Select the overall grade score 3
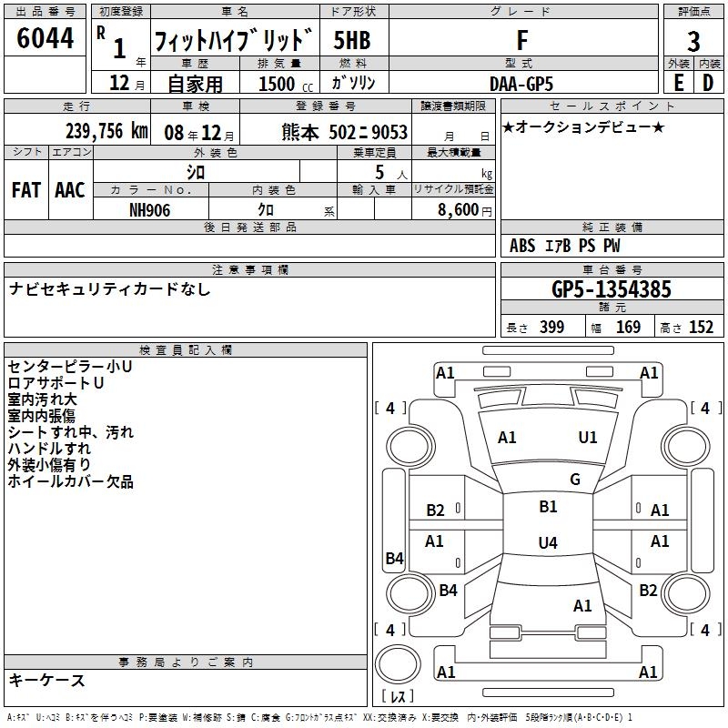728x728 pixels. coord(693,41)
